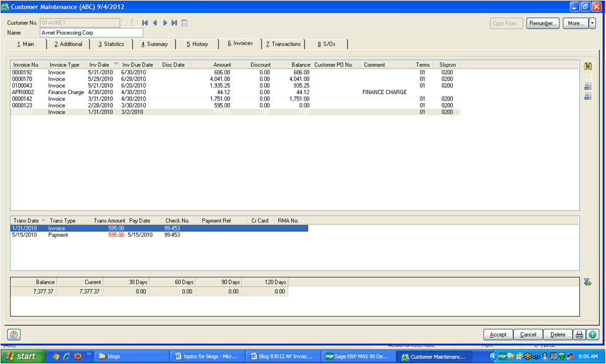The height and width of the screenshot is (364, 606).
Task: Jump to the last customer record
Action: pos(174,23)
